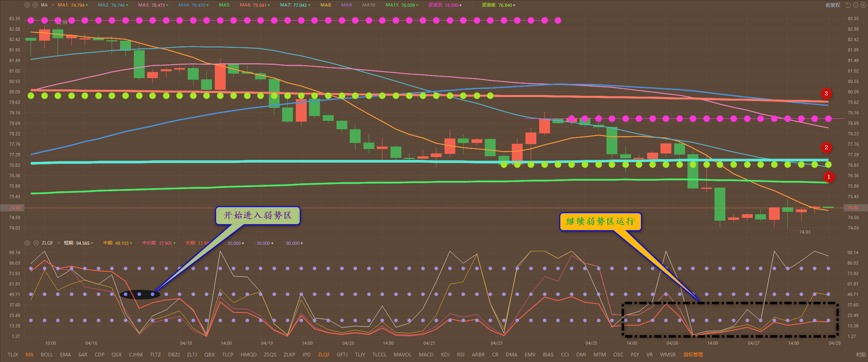Switch to the ZLTJ indicator tab
This screenshot has height=362, width=868.
[x=192, y=355]
